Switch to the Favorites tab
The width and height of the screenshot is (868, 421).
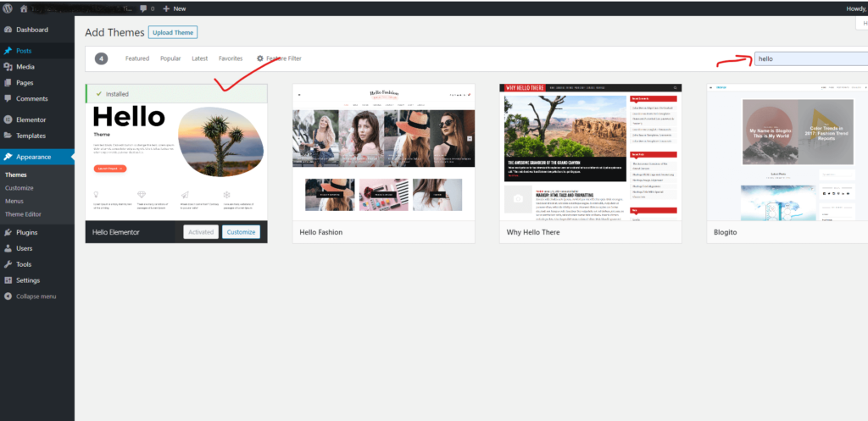pyautogui.click(x=231, y=58)
